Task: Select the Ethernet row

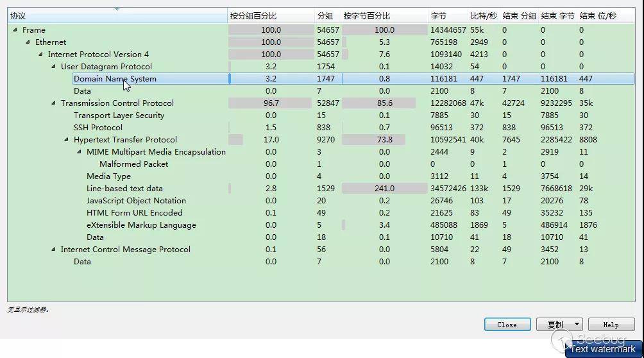Action: (321, 42)
